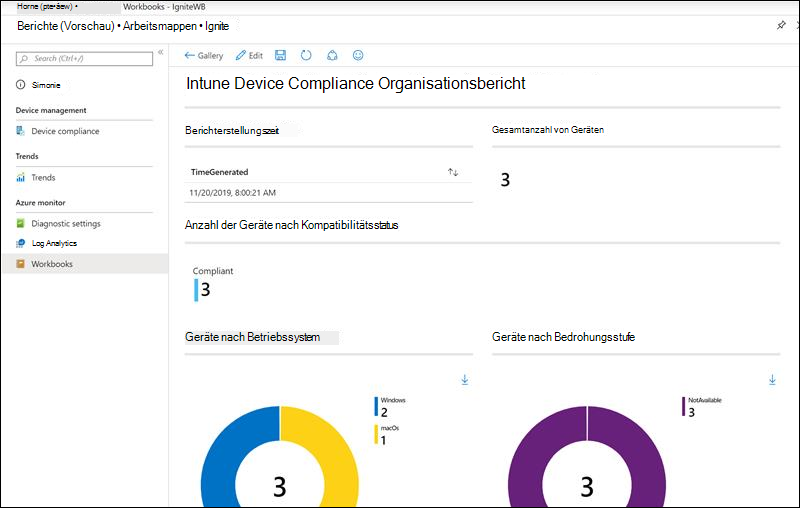This screenshot has width=800, height=508.
Task: Select the 11/20/2019, 8:00:21 AM cell
Action: coord(233,193)
